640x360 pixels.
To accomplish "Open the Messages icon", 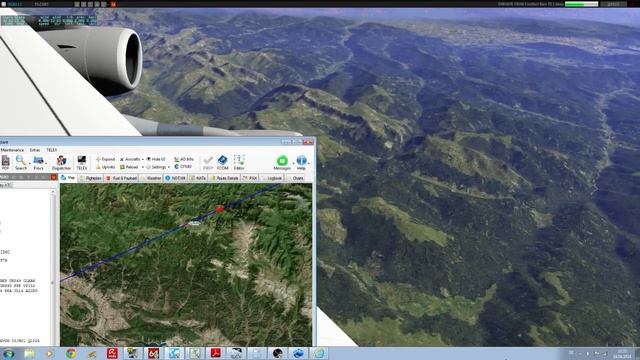I will click(x=282, y=162).
